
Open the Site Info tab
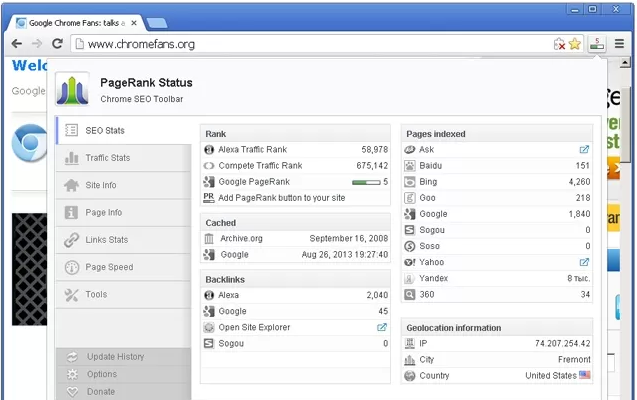(124, 185)
